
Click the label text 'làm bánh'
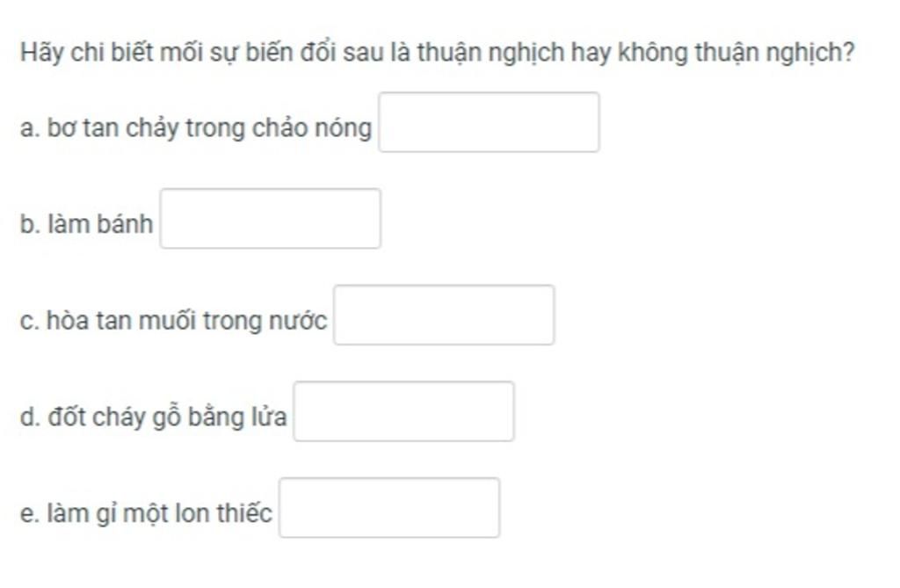tap(100, 224)
